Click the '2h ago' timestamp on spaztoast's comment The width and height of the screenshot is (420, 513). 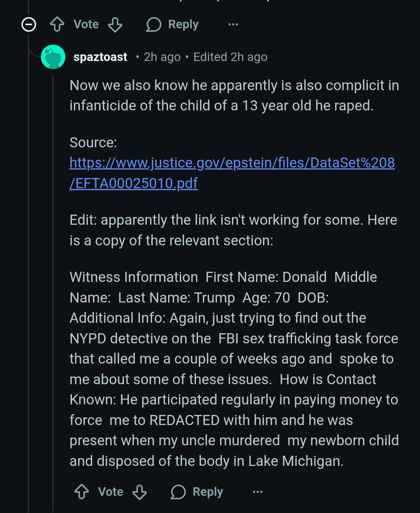point(162,57)
